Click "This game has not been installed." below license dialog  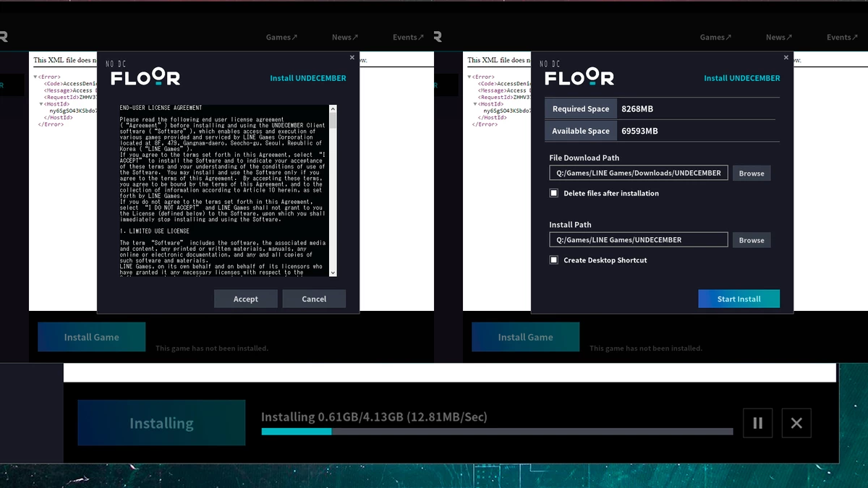click(212, 348)
